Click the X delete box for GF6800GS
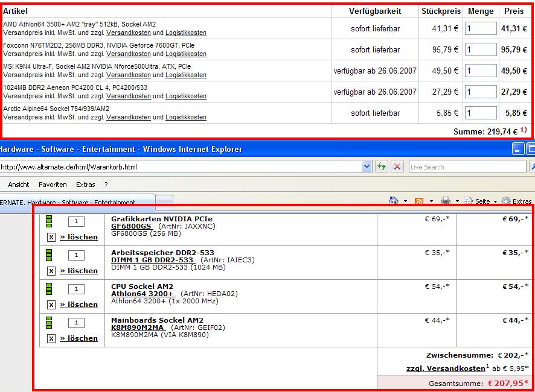Image resolution: width=535 pixels, height=392 pixels. click(51, 237)
